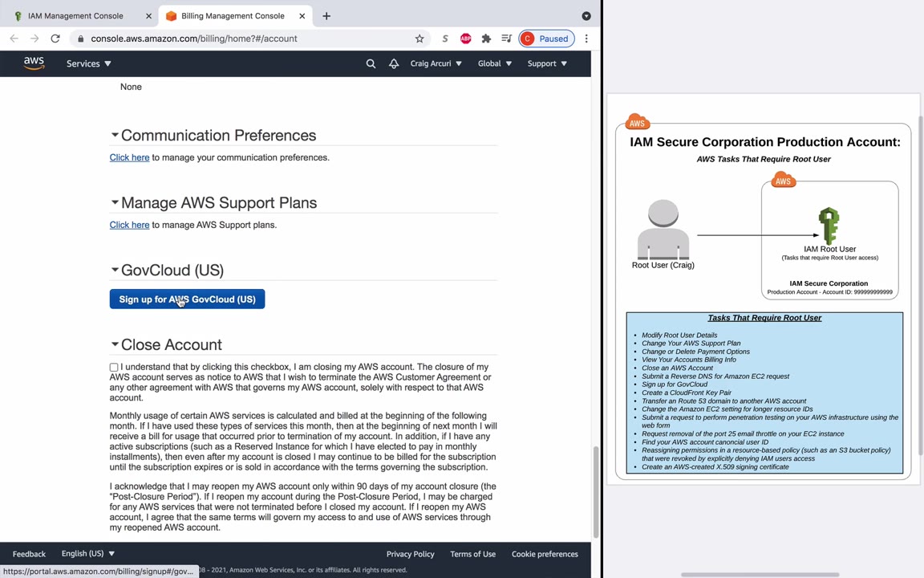Viewport: 924px width, 578px height.
Task: Reload the Billing page
Action: 55,39
